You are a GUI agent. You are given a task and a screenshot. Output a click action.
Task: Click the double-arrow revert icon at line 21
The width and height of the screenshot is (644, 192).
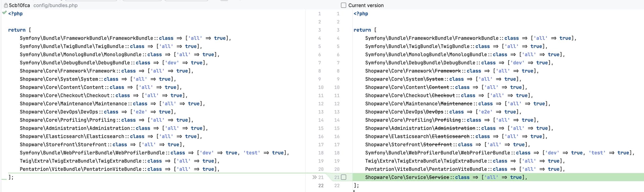(x=314, y=177)
